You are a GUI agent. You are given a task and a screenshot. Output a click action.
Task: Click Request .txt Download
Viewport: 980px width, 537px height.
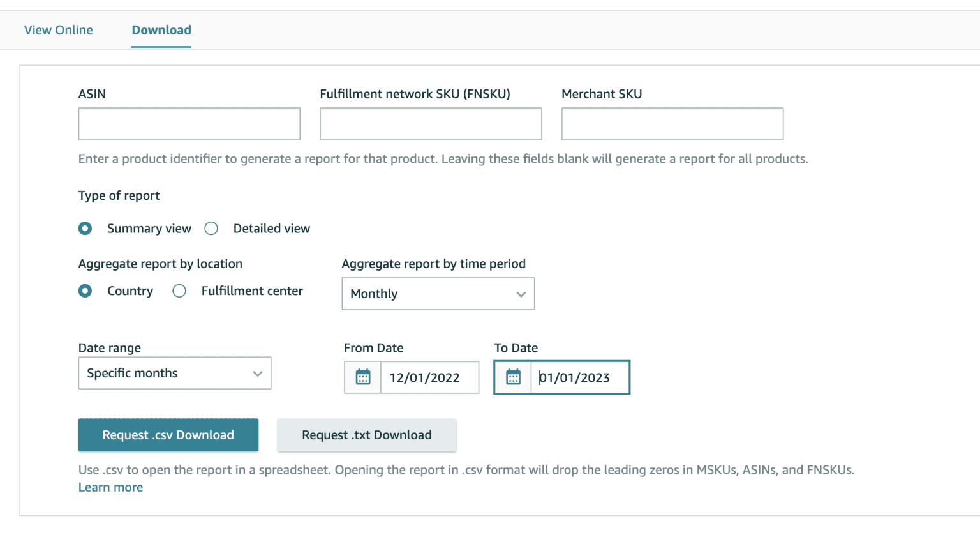(x=367, y=435)
